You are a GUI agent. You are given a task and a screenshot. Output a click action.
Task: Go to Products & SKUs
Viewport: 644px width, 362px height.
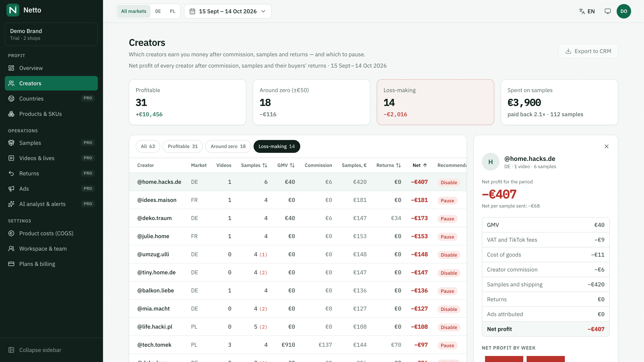[51, 114]
